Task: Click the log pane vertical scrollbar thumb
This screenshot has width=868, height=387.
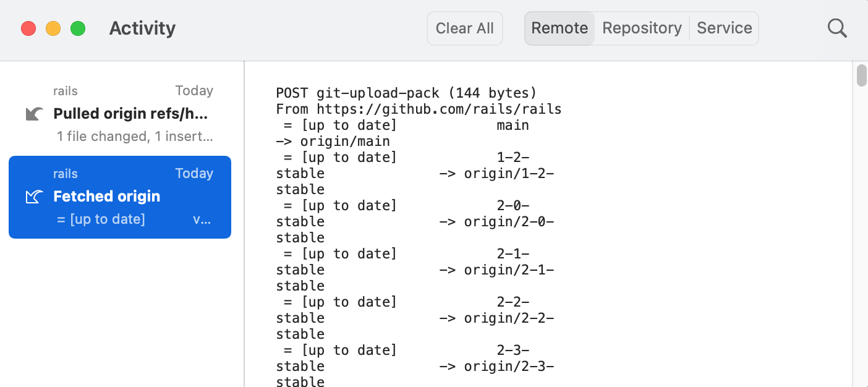Action: 861,75
